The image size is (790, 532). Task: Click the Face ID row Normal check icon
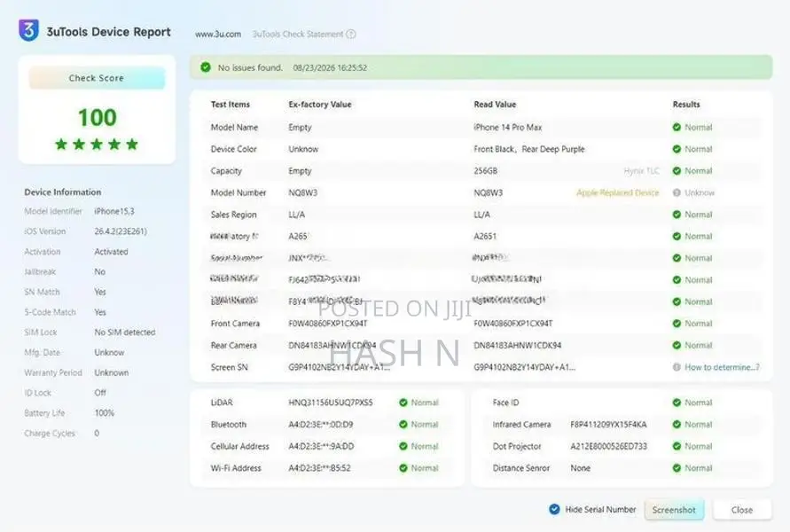[677, 403]
